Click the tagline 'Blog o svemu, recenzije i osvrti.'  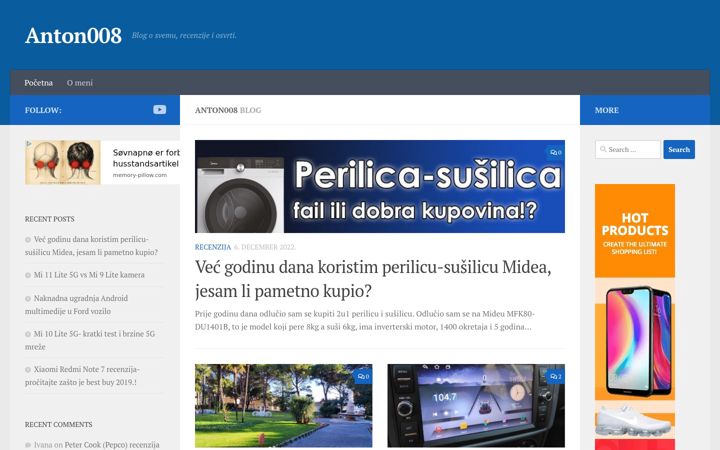(184, 35)
